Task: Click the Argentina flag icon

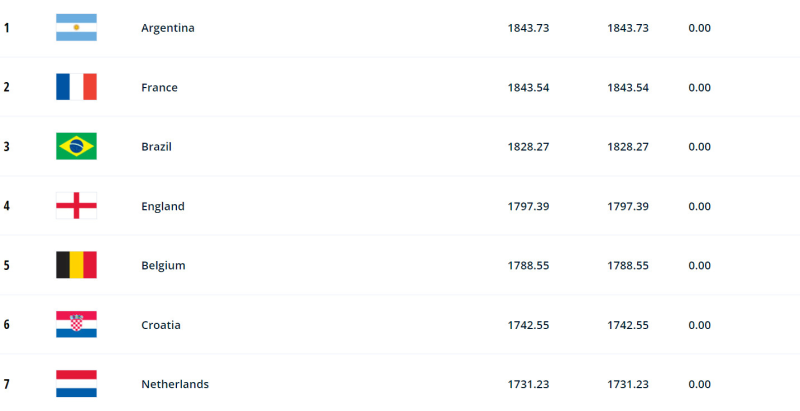Action: pyautogui.click(x=76, y=28)
